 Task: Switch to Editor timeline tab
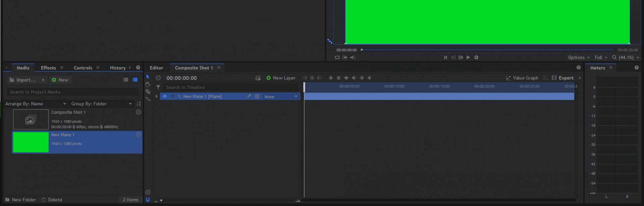pos(156,68)
